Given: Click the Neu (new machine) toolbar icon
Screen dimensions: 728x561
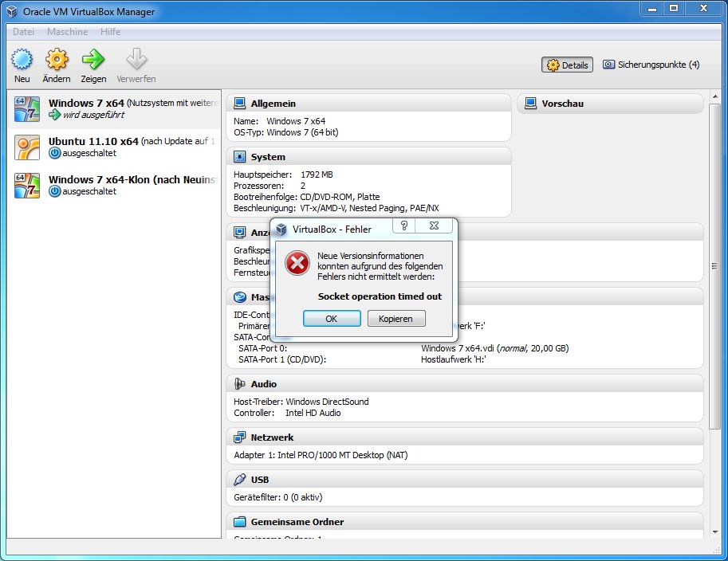Looking at the screenshot, I should coord(22,60).
